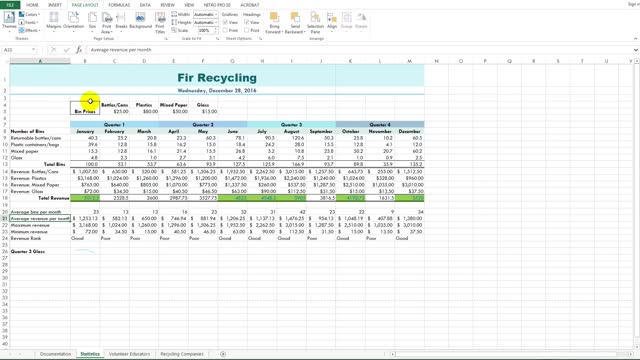Image resolution: width=640 pixels, height=360 pixels.
Task: Switch to the REVIEW tab
Action: click(167, 5)
